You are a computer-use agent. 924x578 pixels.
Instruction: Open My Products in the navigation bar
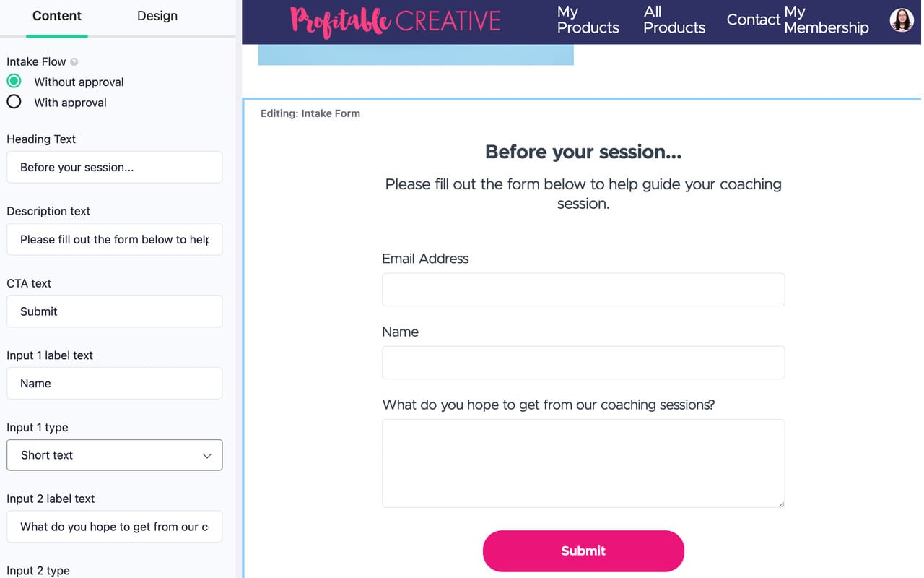coord(587,20)
